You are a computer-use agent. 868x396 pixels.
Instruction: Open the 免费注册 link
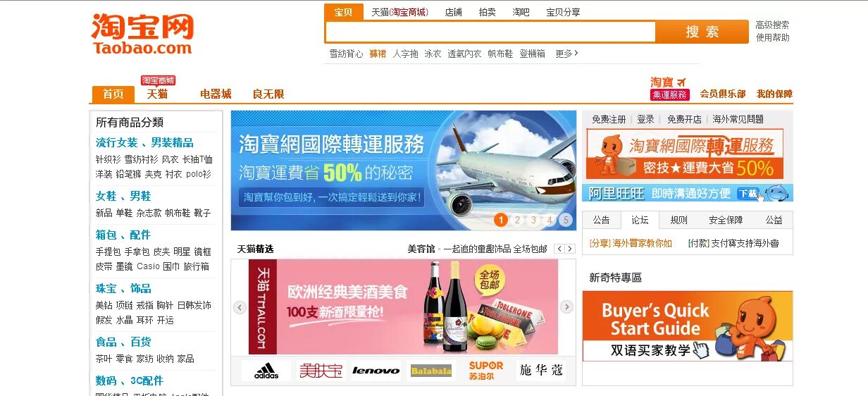click(609, 119)
